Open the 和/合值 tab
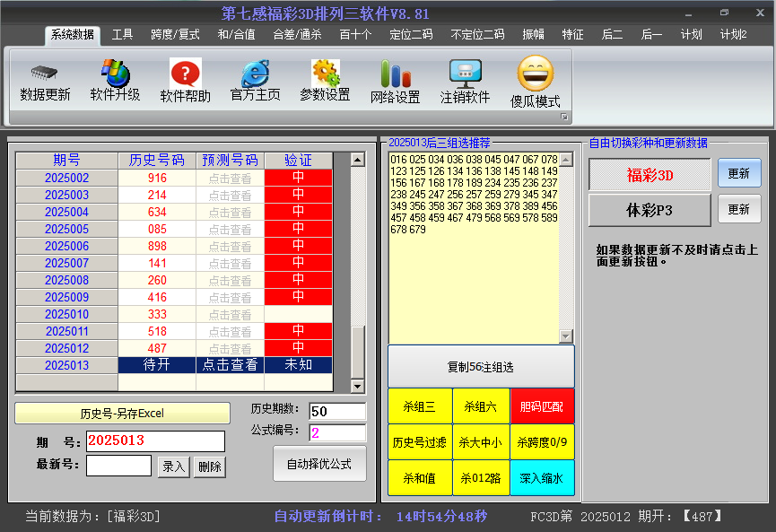The image size is (776, 532). (237, 35)
